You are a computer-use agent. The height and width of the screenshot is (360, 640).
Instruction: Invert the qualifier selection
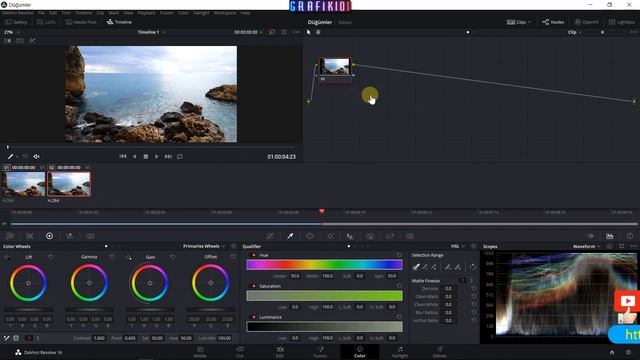coord(473,267)
